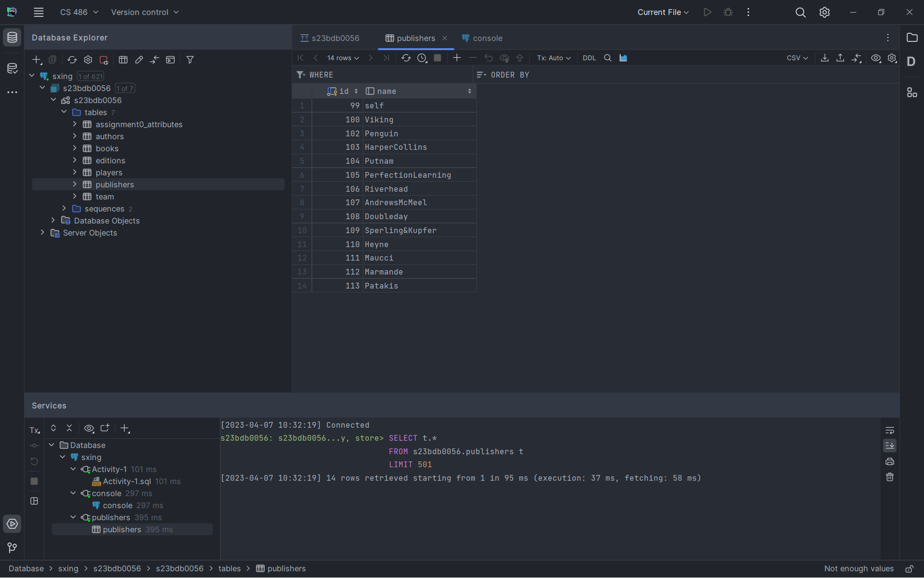Toggle scroll to end in output console
This screenshot has width=924, height=578.
(x=889, y=446)
